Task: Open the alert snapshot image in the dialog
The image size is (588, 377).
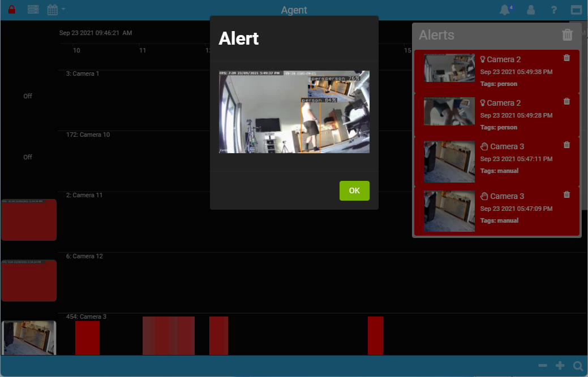Action: pos(294,111)
